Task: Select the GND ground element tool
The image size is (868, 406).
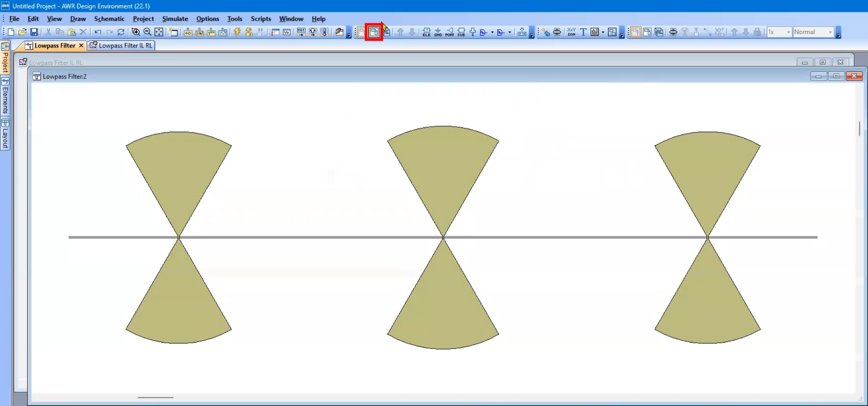Action: tap(438, 32)
